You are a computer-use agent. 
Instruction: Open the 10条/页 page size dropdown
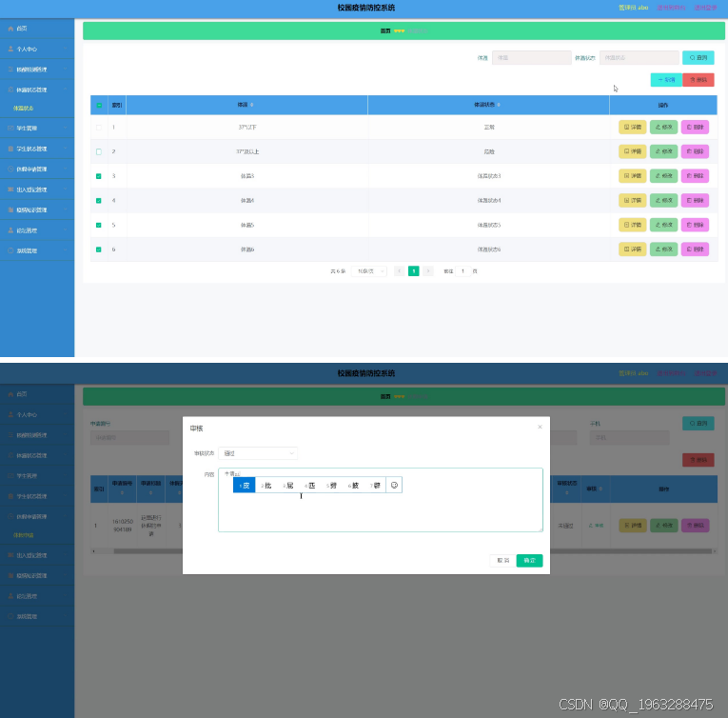tap(368, 271)
